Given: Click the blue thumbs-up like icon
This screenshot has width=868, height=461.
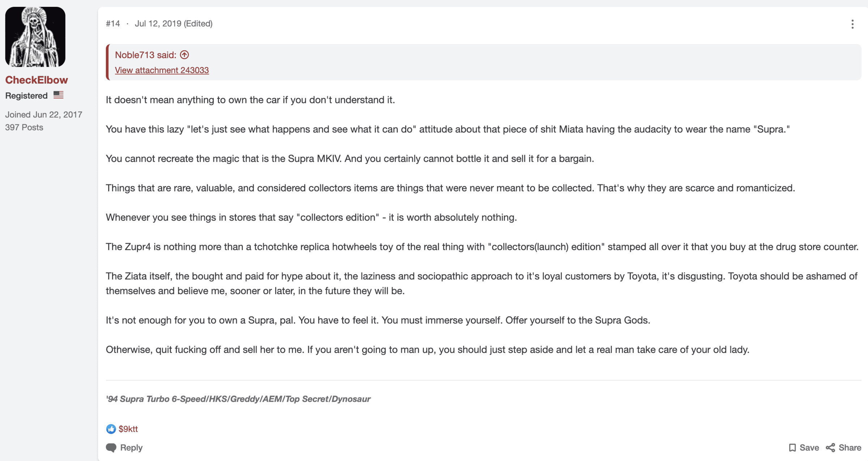Looking at the screenshot, I should tap(111, 429).
